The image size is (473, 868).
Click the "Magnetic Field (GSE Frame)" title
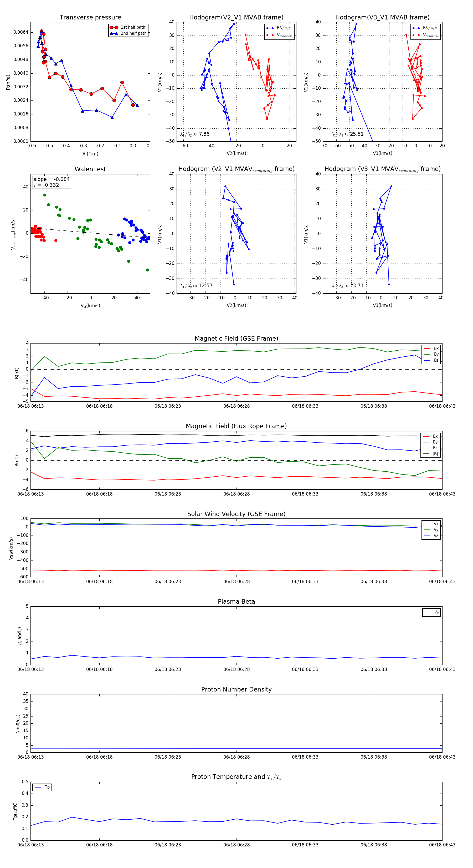[236, 339]
